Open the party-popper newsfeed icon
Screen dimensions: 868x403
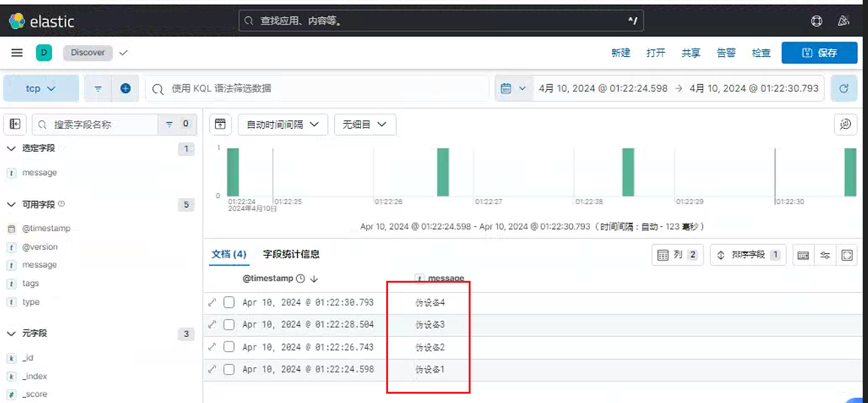(843, 21)
